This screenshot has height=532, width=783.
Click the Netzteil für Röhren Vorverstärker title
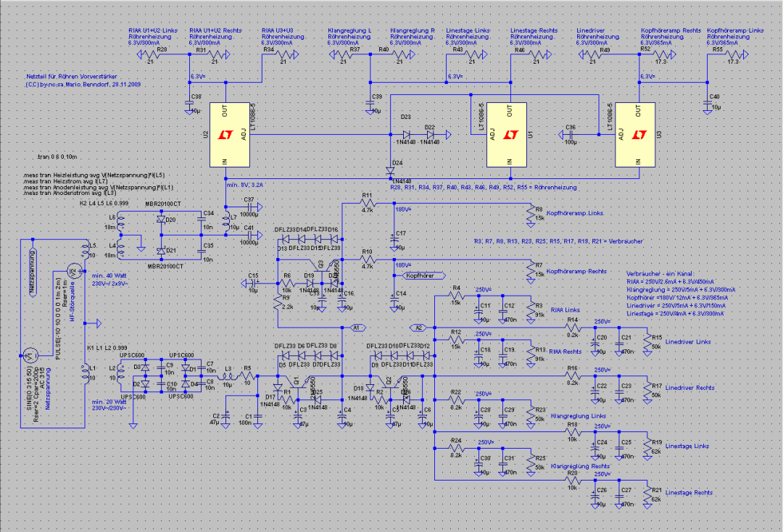click(x=71, y=77)
